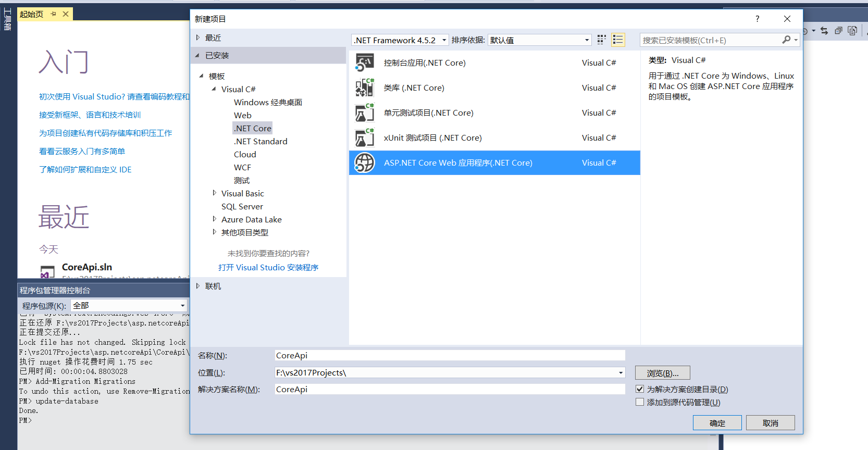Select Windows classic desktop category
The height and width of the screenshot is (450, 868).
268,102
